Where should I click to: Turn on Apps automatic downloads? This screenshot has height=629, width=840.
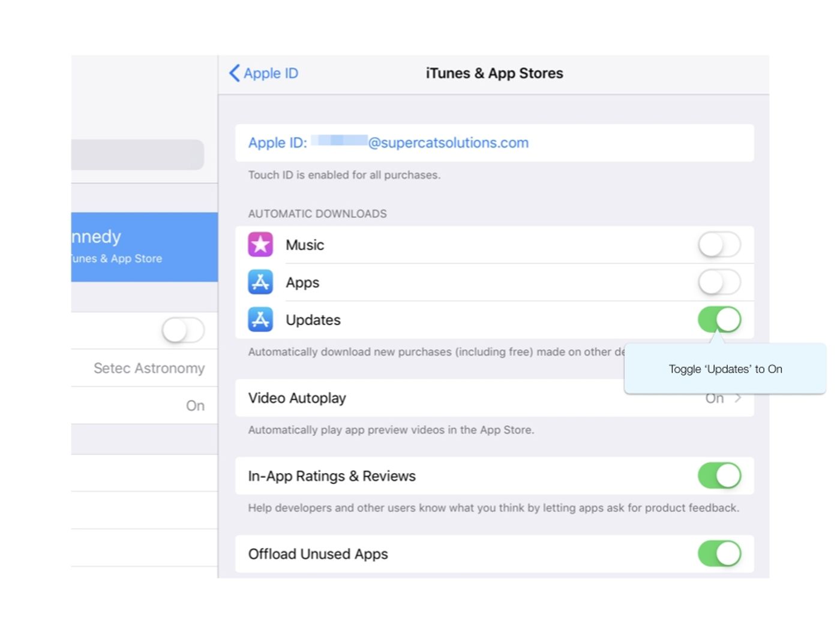click(x=719, y=282)
